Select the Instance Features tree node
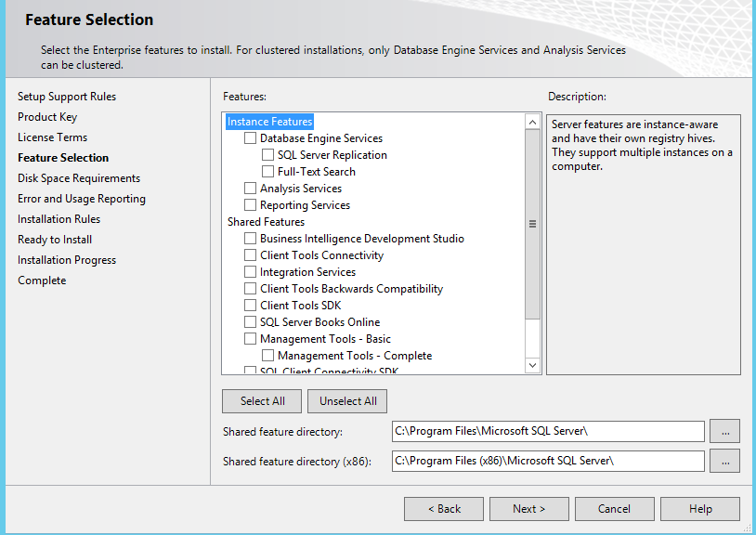The height and width of the screenshot is (535, 756). 269,122
